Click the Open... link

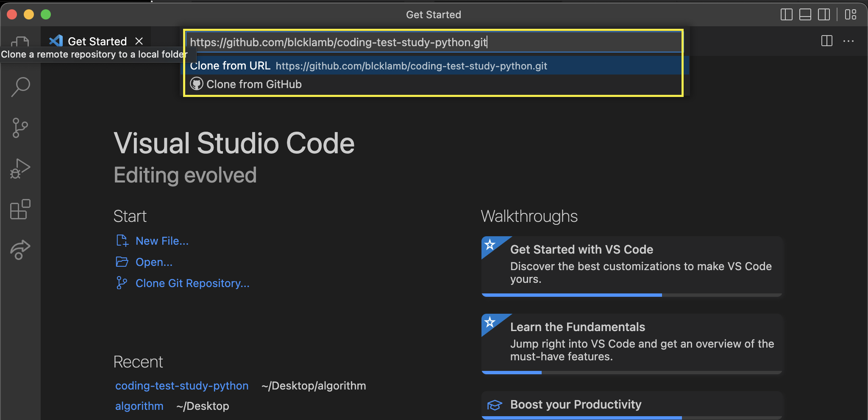(x=154, y=262)
